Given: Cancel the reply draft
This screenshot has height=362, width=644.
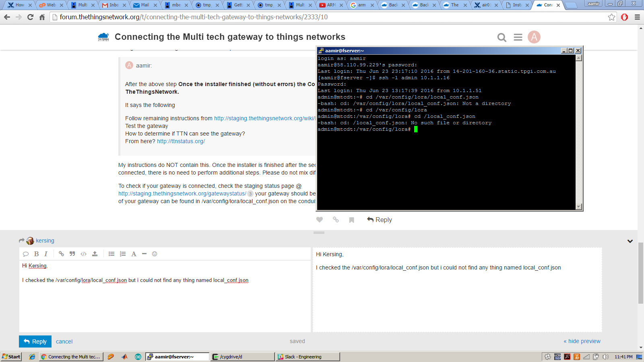Looking at the screenshot, I should coord(64,341).
